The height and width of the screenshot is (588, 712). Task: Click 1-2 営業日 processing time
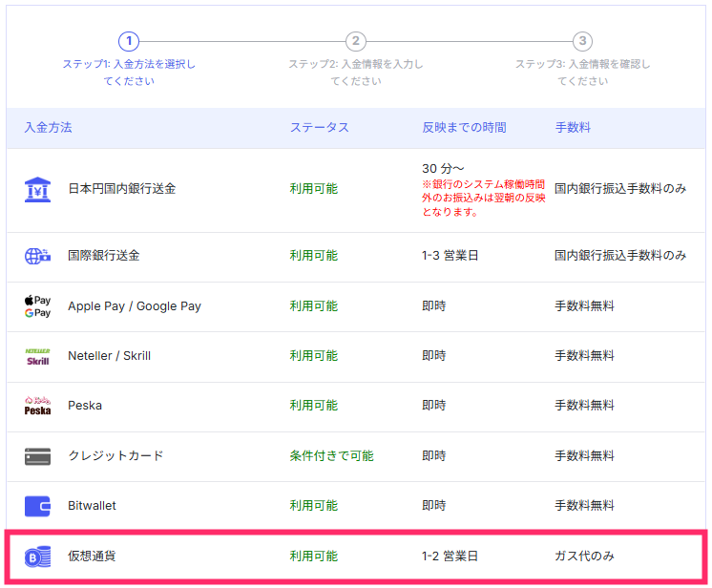[450, 556]
